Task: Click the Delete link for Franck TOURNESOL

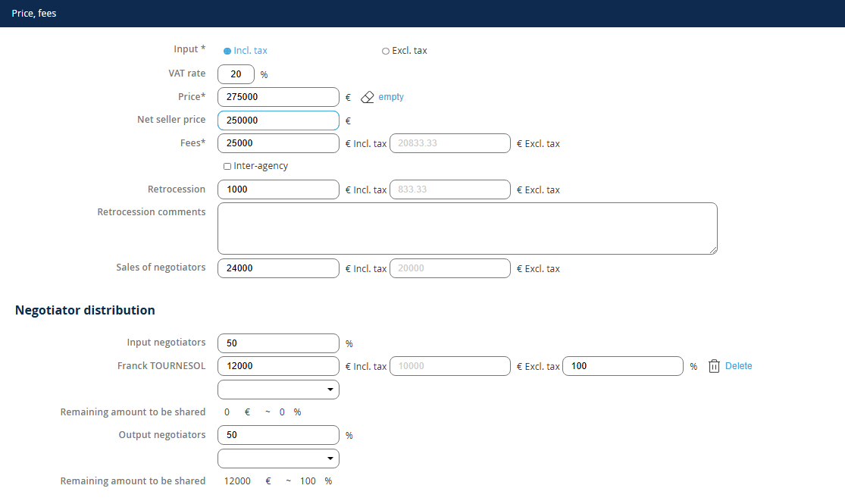Action: point(738,366)
